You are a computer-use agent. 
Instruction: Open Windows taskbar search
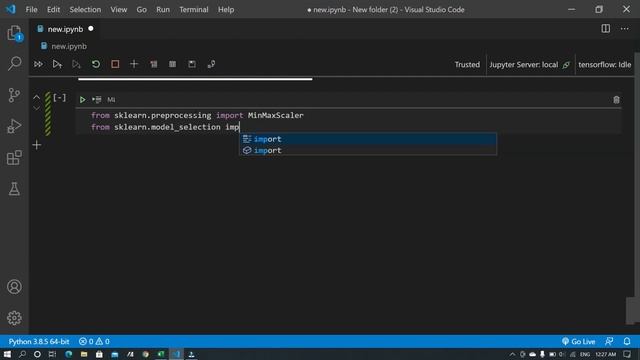22,354
